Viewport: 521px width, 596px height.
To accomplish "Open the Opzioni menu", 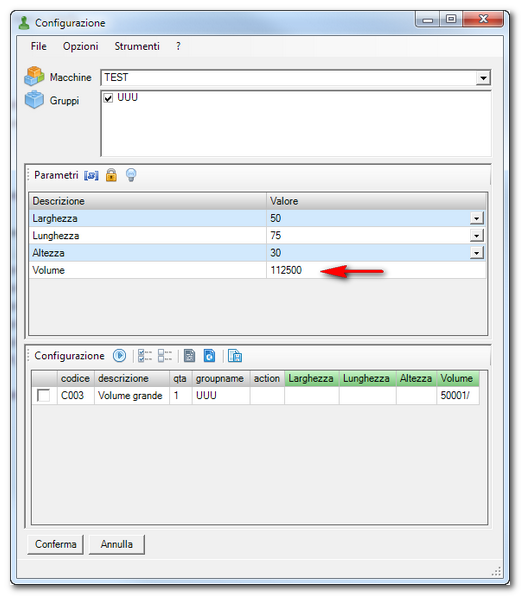I will [81, 46].
